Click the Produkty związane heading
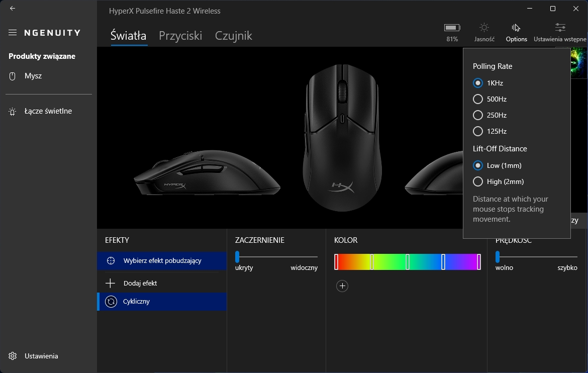The width and height of the screenshot is (588, 373). coord(42,56)
